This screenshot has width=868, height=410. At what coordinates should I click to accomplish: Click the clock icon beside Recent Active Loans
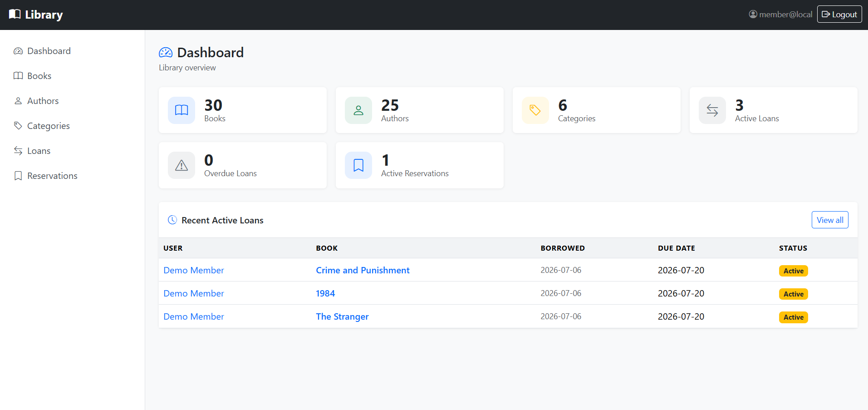172,220
